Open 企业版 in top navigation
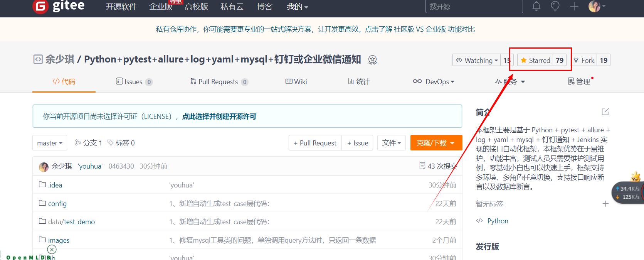 click(x=161, y=7)
